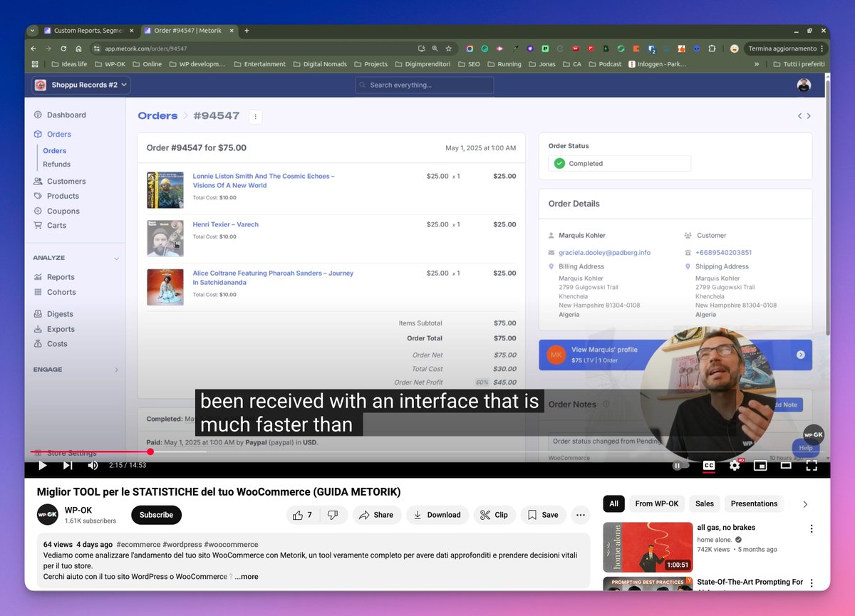855x616 pixels.
Task: Enable miniplayer mode
Action: (x=760, y=466)
